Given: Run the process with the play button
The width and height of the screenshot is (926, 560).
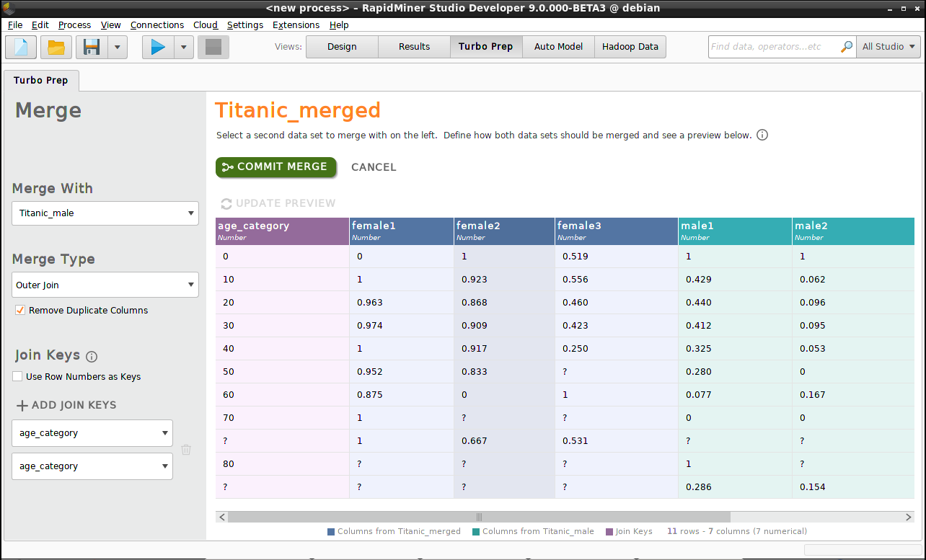Looking at the screenshot, I should (157, 46).
